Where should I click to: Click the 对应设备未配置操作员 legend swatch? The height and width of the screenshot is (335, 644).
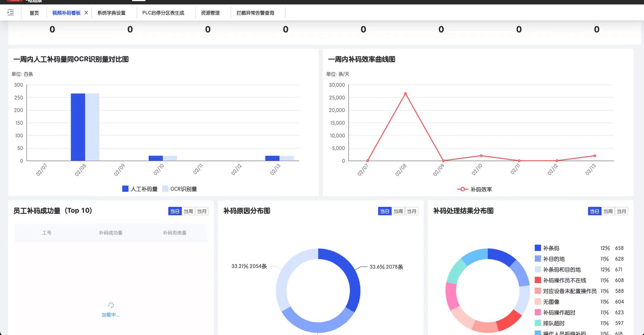(x=538, y=291)
